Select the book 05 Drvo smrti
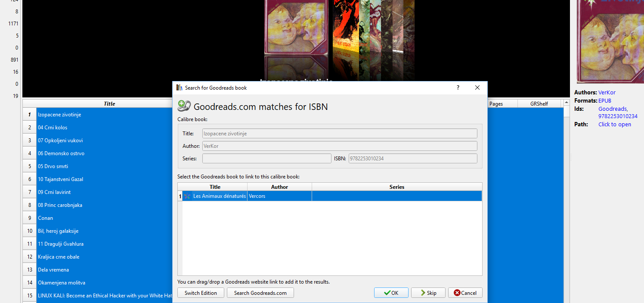The image size is (644, 303). tap(53, 166)
